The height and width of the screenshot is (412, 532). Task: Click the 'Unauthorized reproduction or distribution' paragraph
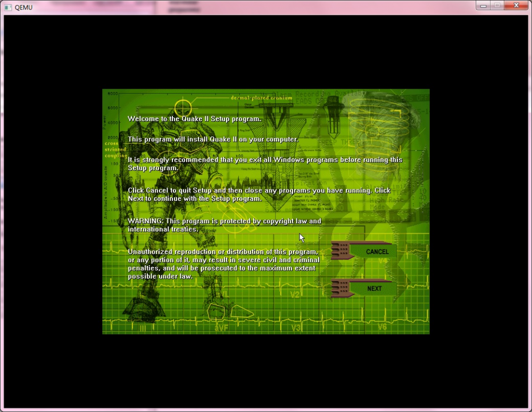[x=223, y=264]
